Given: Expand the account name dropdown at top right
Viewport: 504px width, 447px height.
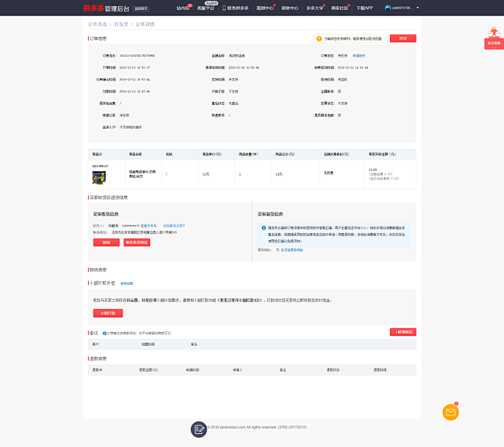Looking at the screenshot, I should 404,8.
